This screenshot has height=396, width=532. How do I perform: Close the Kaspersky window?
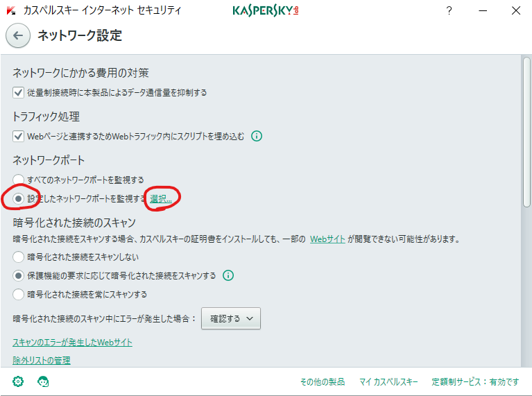pyautogui.click(x=516, y=11)
